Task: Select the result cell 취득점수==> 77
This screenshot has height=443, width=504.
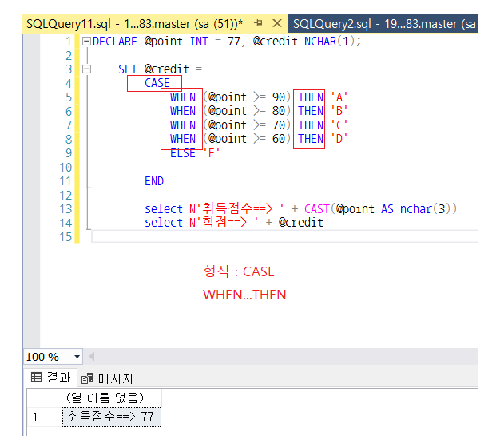Action: tap(111, 417)
